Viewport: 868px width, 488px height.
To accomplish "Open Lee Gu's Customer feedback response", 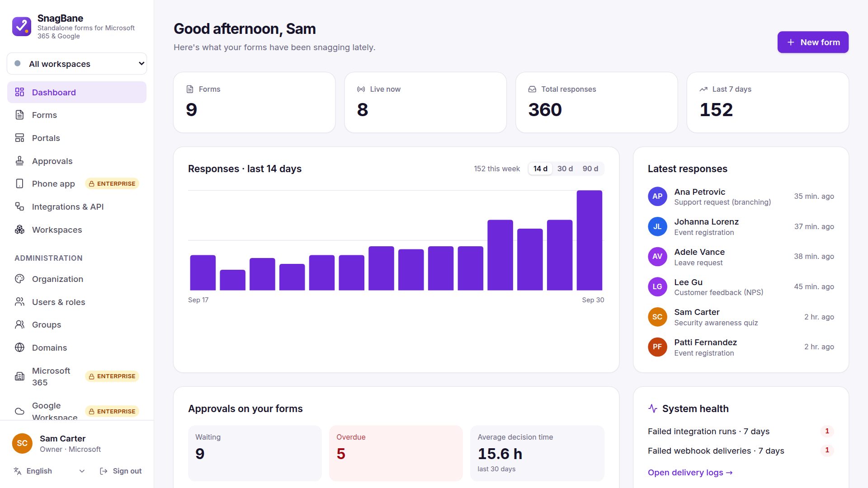I will pyautogui.click(x=741, y=286).
